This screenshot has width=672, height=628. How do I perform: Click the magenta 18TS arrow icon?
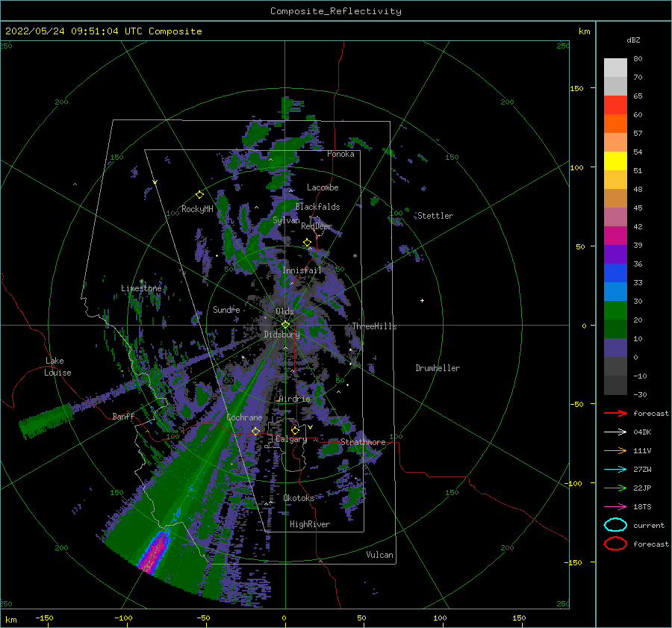pyautogui.click(x=615, y=507)
